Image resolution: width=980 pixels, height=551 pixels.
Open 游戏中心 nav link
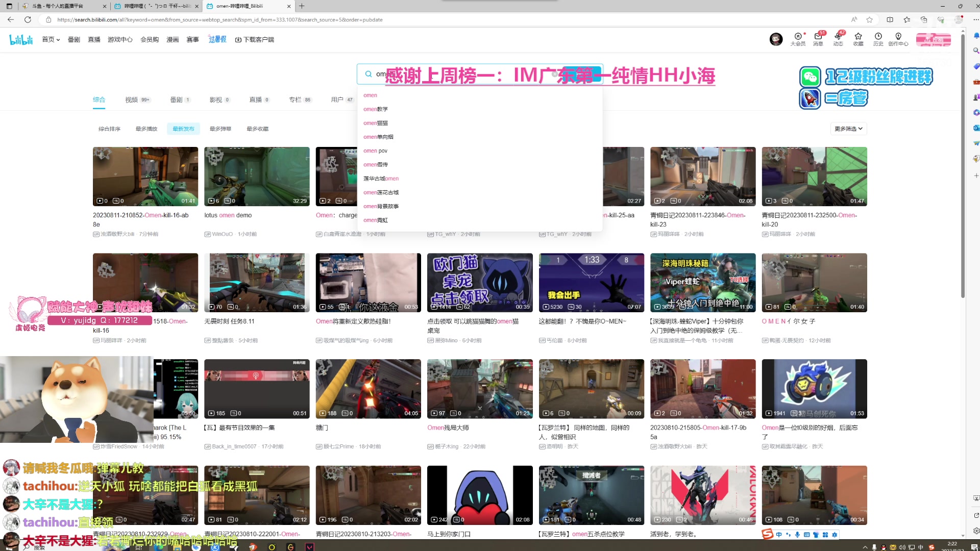[x=120, y=39]
